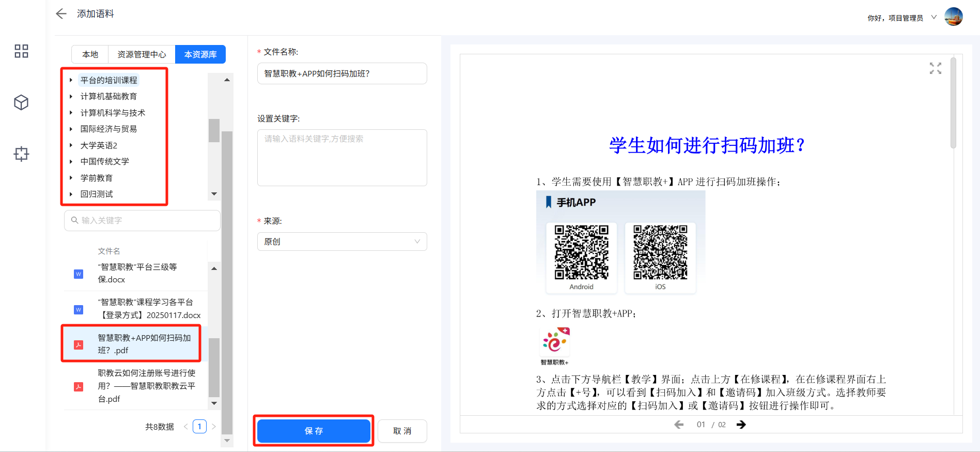980x452 pixels.
Task: Click the 共8数据 total count text
Action: point(160,427)
